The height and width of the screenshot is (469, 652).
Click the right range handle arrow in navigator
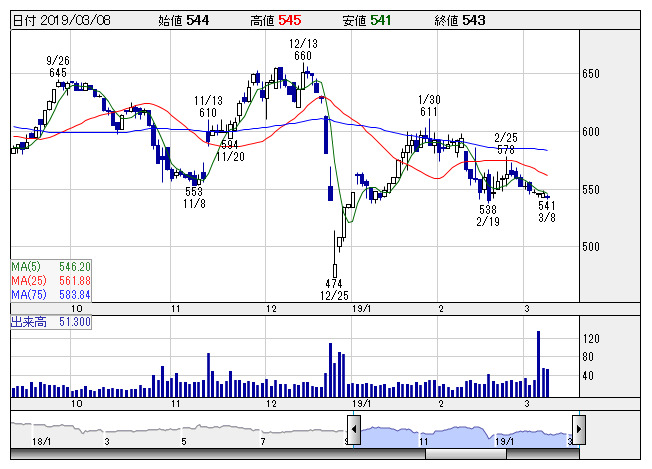(x=579, y=429)
